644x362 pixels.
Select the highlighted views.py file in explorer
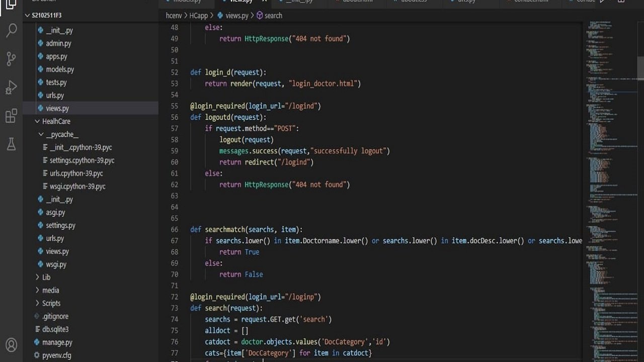click(x=91, y=109)
